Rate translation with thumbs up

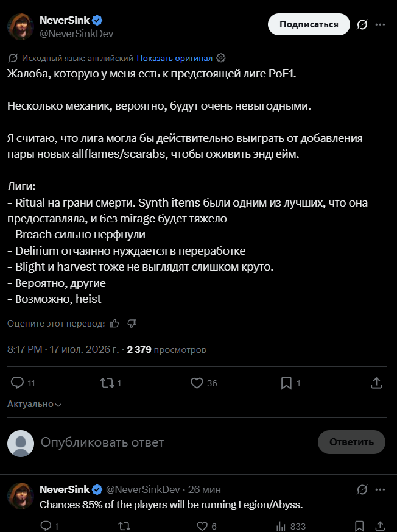(x=114, y=324)
